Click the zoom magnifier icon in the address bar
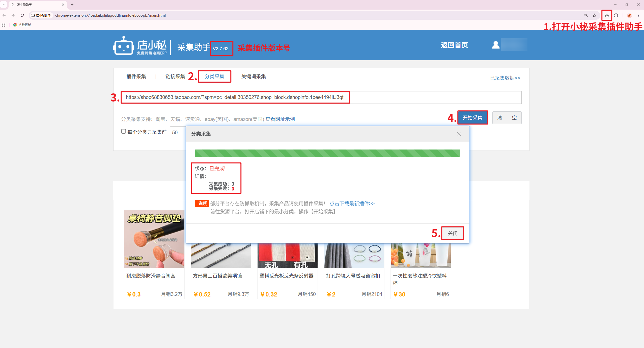This screenshot has height=348, width=644. point(586,15)
